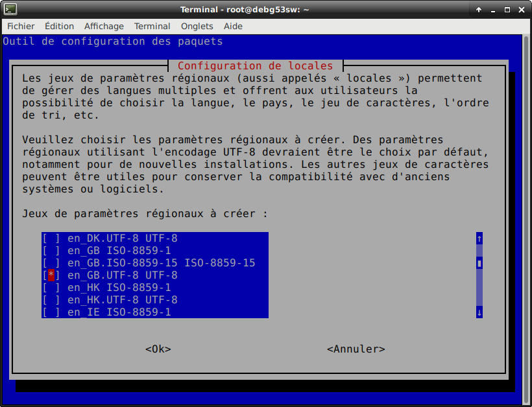Screen dimensions: 532x407
Task: Enable the en_DK.UTF-8 UTF-8 locale checkbox
Action: 51,238
